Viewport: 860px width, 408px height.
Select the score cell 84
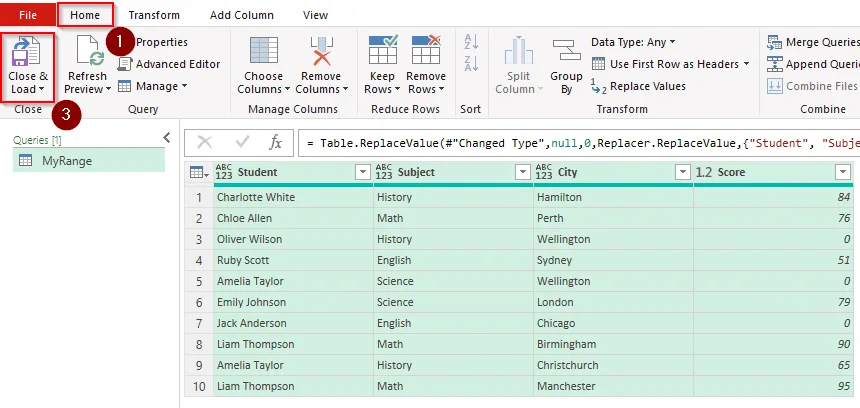773,197
